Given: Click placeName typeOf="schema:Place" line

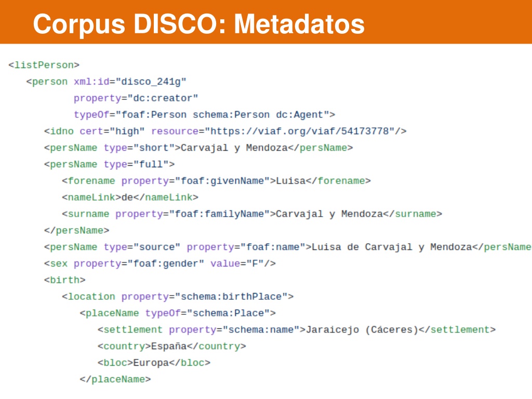Looking at the screenshot, I should [x=178, y=313].
